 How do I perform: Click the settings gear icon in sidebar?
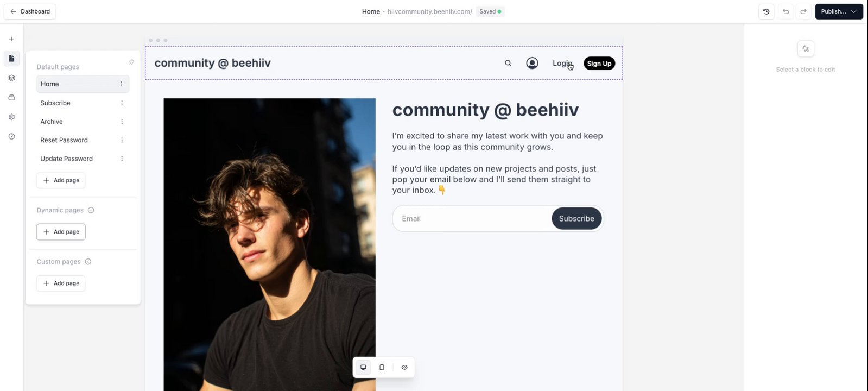(11, 117)
